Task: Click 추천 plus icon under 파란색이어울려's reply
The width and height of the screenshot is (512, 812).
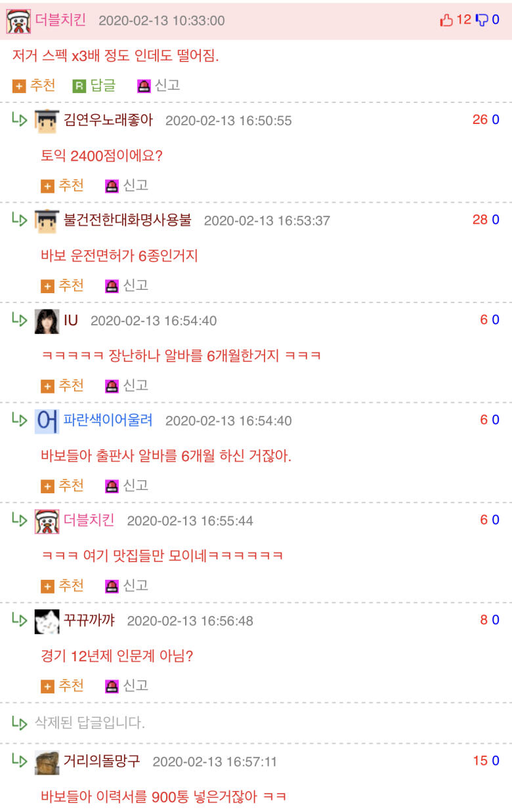Action: [47, 486]
